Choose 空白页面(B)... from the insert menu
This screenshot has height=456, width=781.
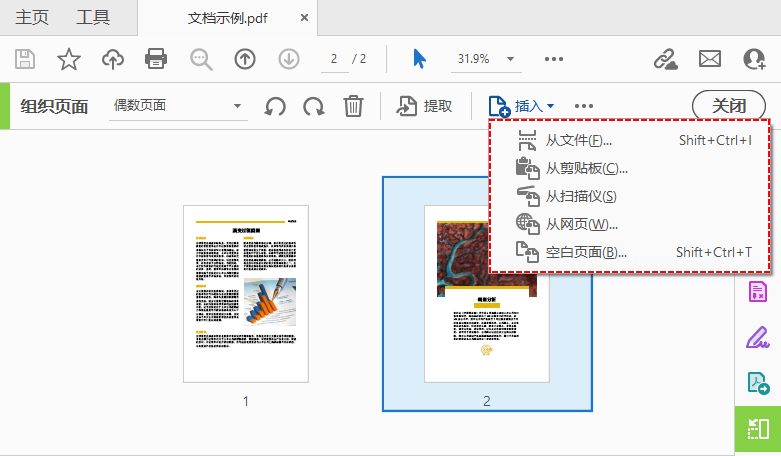click(630, 252)
